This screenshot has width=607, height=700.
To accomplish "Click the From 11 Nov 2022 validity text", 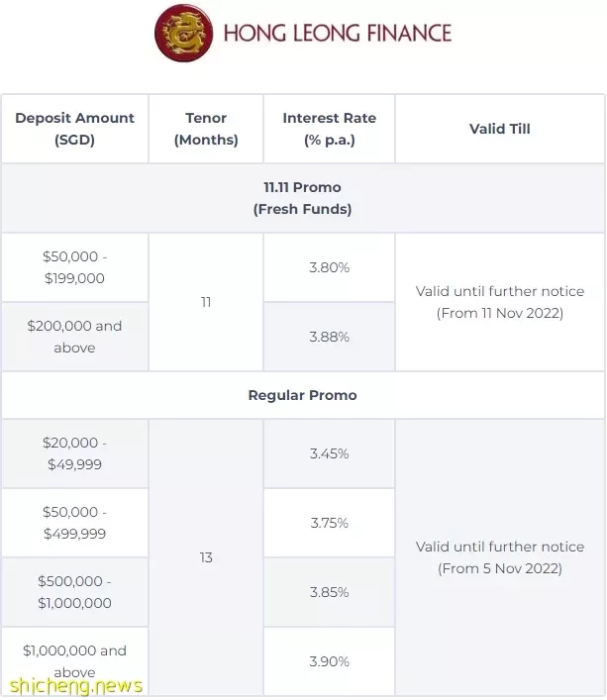I will pyautogui.click(x=500, y=313).
